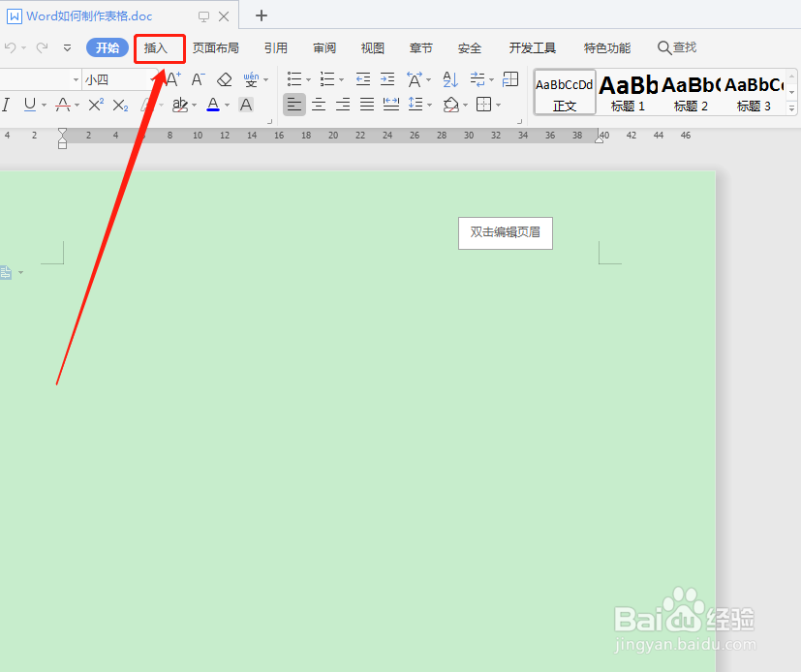The image size is (801, 672).
Task: Click the document tab display mode icon
Action: click(x=203, y=16)
